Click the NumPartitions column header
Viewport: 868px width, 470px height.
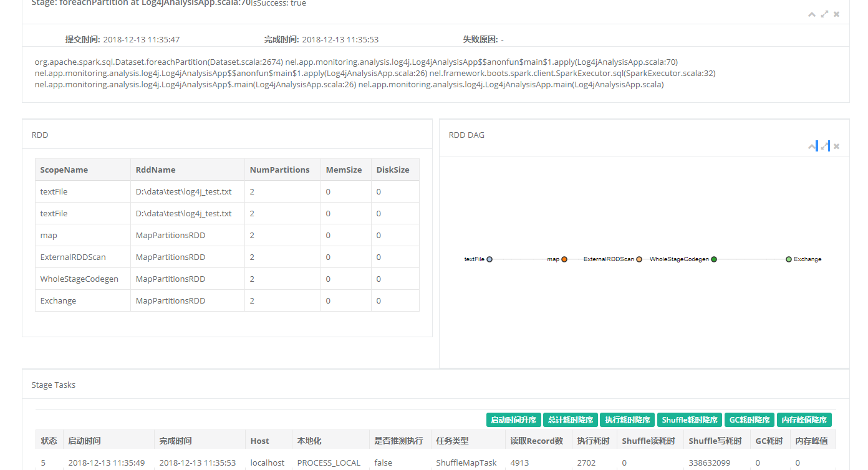pos(279,170)
